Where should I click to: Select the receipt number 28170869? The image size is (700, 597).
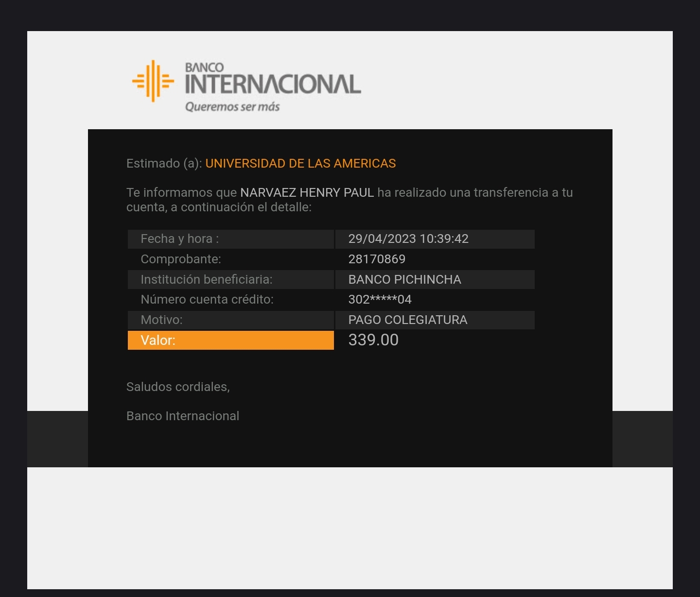[x=377, y=259]
